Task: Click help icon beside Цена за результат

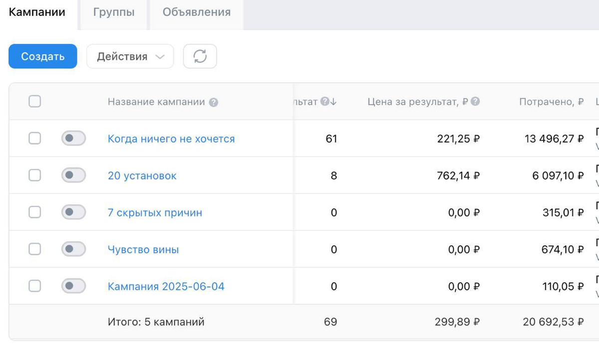Action: [475, 102]
